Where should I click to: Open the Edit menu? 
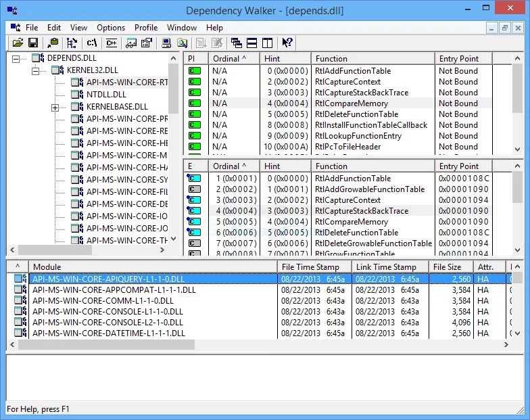pyautogui.click(x=54, y=27)
